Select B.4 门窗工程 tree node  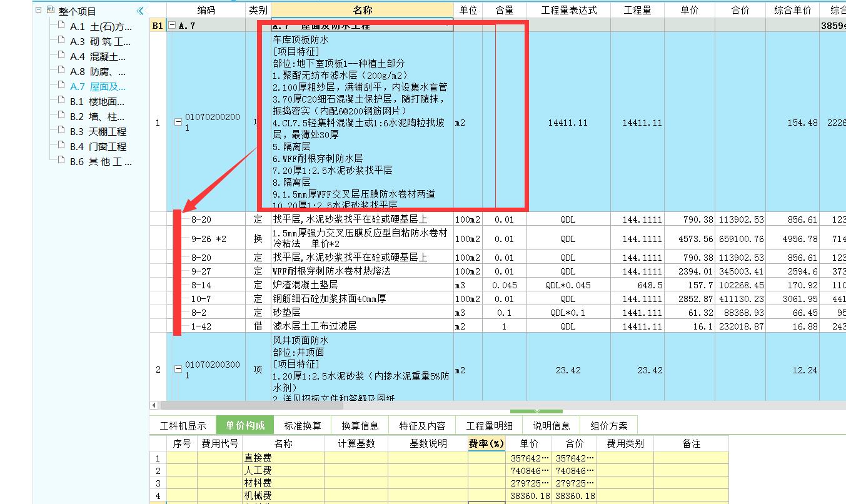point(98,146)
